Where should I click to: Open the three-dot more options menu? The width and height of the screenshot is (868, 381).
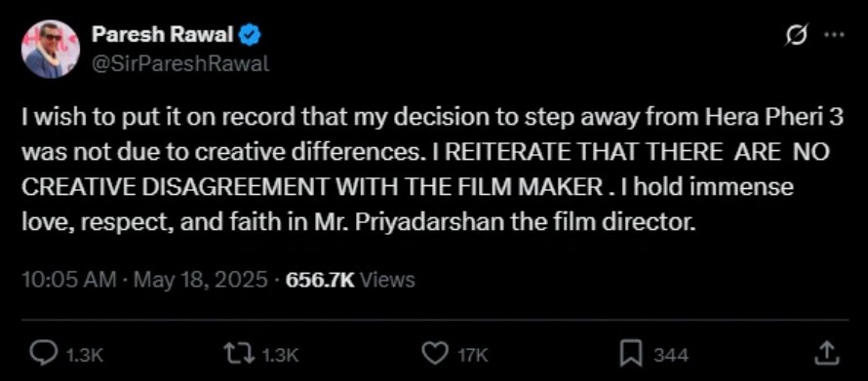click(834, 34)
